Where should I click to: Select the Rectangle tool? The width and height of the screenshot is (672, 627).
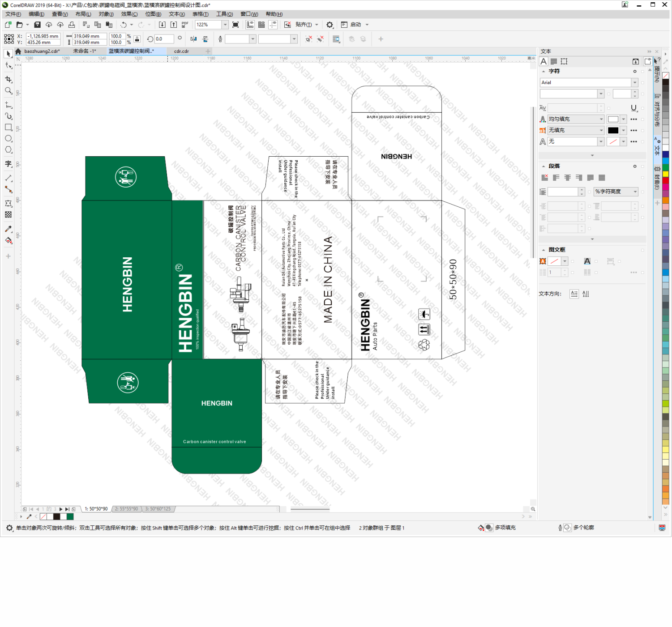[x=8, y=127]
